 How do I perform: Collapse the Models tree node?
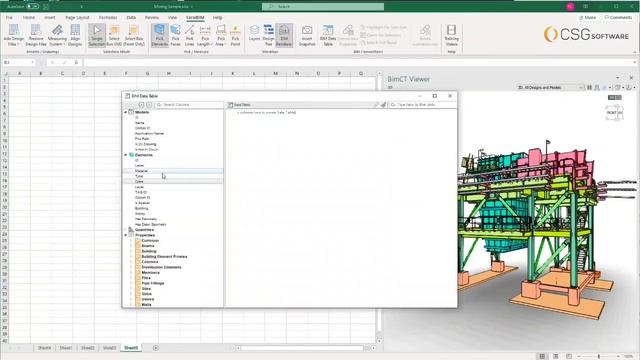126,112
